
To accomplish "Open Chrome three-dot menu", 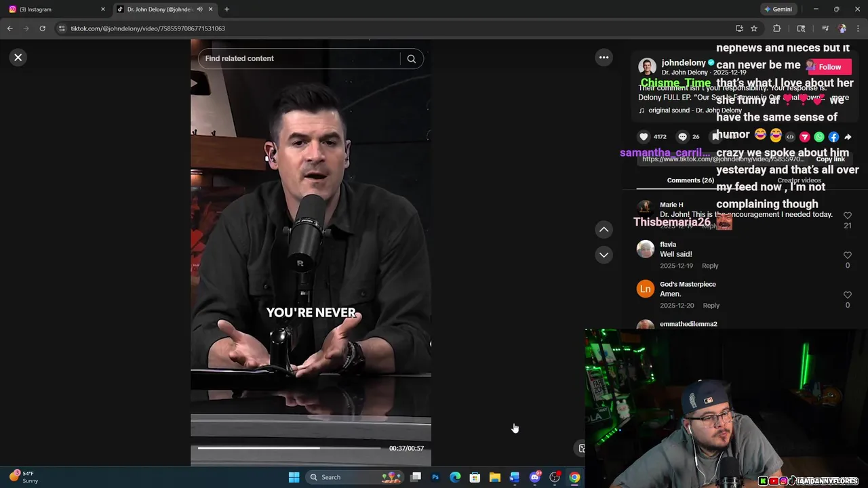I will (x=857, y=28).
